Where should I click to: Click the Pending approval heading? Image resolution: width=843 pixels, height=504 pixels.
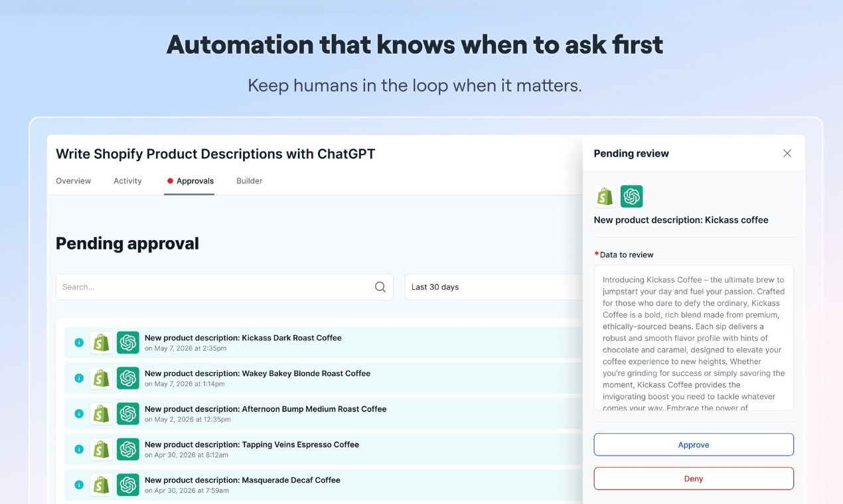pyautogui.click(x=127, y=243)
